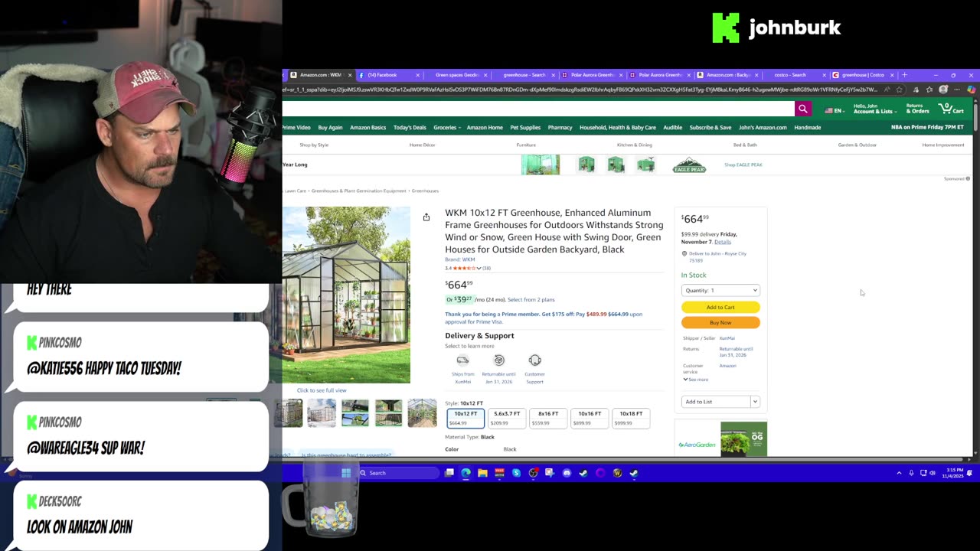Switch to greenhouse | Costco tab
Image resolution: width=980 pixels, height=551 pixels.
tap(862, 75)
